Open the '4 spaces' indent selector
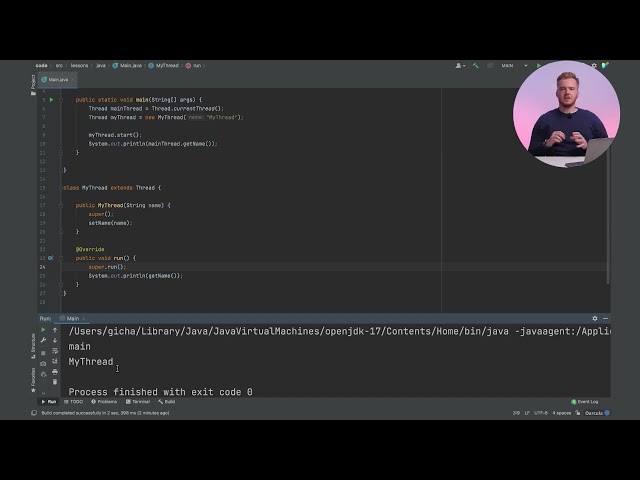The width and height of the screenshot is (640, 480). pyautogui.click(x=562, y=413)
